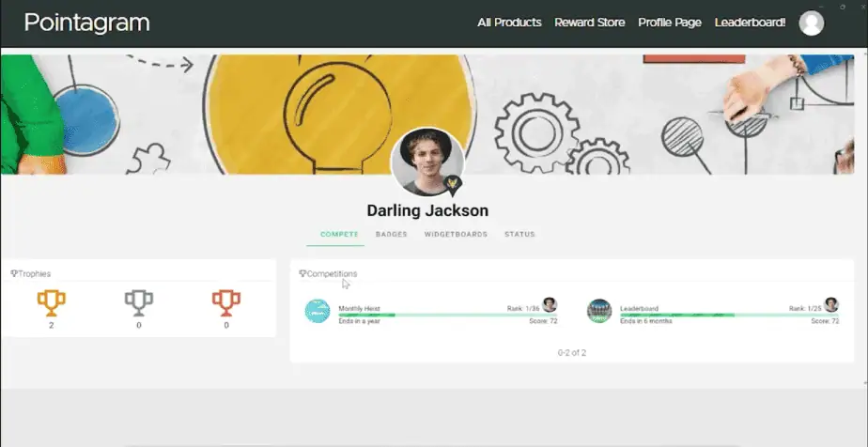Click the bronze trophy icon
868x447 pixels.
(x=226, y=303)
